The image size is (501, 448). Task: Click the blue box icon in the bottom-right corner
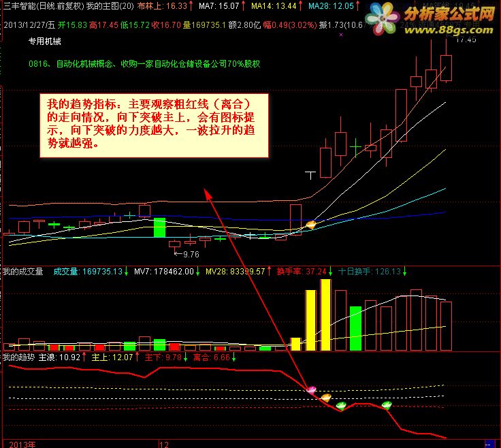click(489, 444)
